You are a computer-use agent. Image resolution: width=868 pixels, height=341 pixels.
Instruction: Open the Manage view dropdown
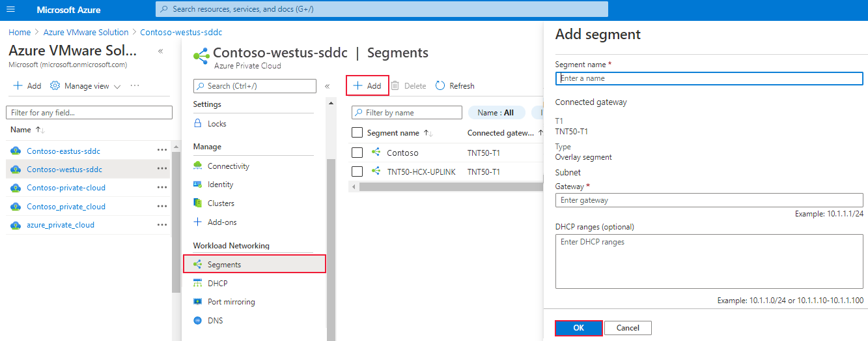(86, 86)
